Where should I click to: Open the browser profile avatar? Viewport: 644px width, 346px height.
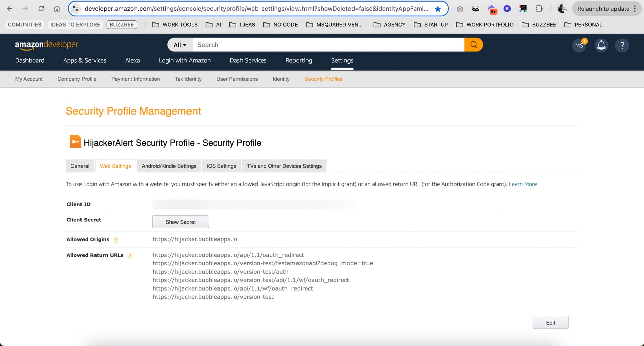pos(562,9)
